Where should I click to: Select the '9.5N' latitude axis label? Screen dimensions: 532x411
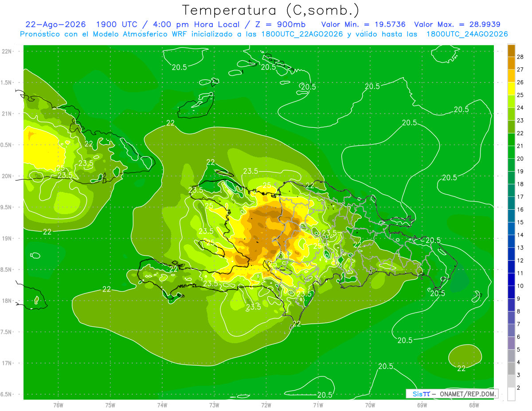tap(7, 207)
